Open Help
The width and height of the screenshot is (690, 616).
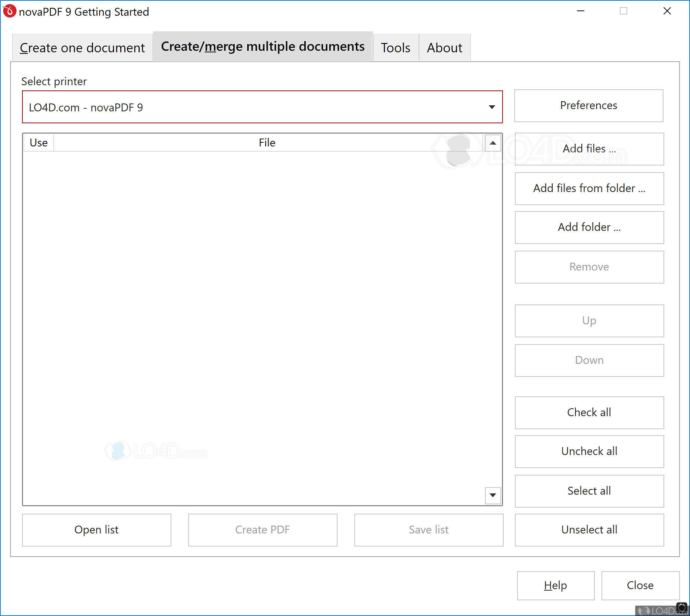(x=556, y=586)
